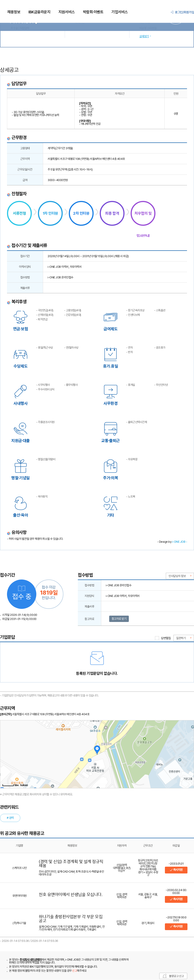Open the IBK금융라운지 menu
This screenshot has height=980, width=194.
pos(39,12)
